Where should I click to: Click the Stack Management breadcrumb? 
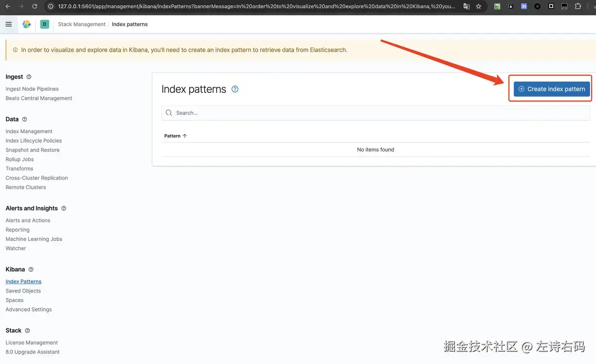(82, 24)
